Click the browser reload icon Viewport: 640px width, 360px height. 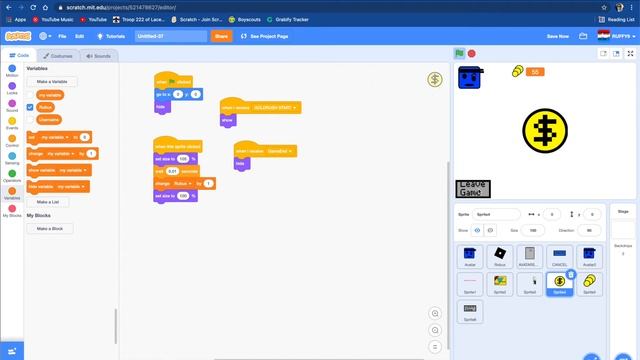click(x=33, y=7)
